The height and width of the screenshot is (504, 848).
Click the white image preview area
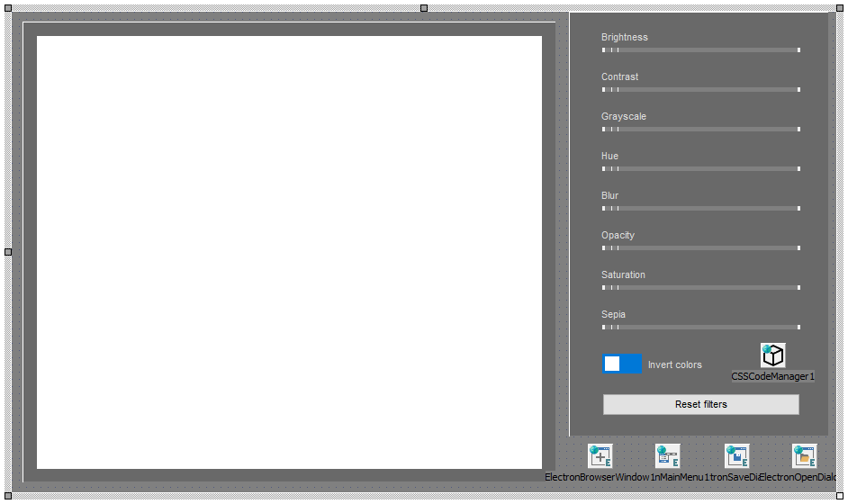point(289,252)
